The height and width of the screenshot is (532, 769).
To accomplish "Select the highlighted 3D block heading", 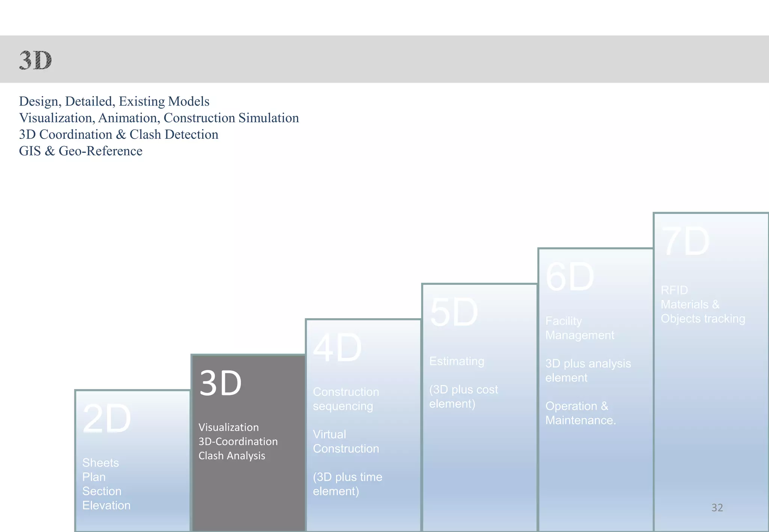I will click(220, 383).
